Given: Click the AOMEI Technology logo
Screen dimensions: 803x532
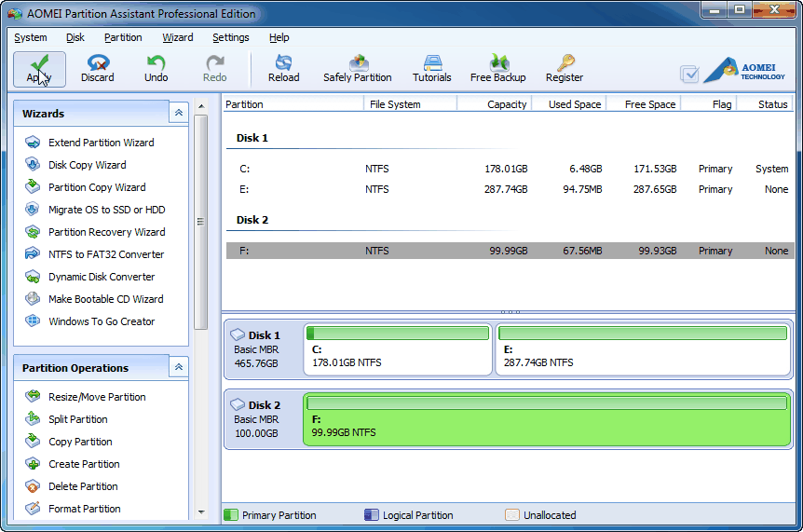Looking at the screenshot, I should coord(744,70).
